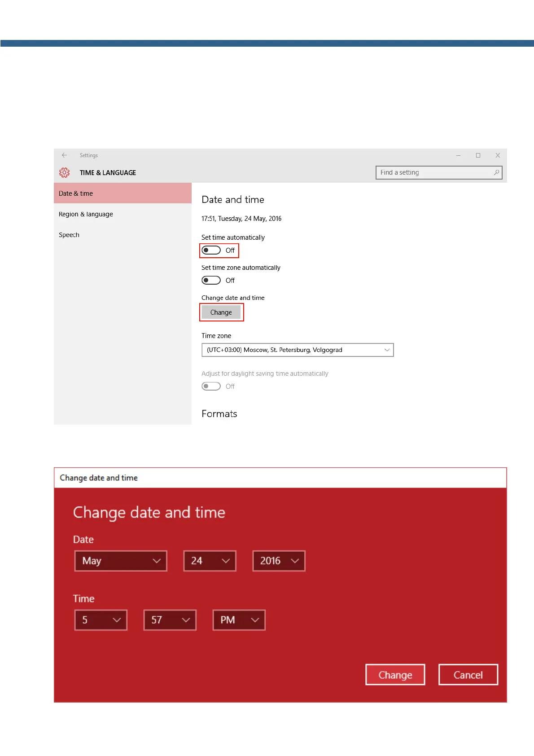534x756 pixels.
Task: Open the minute 57 dropdown
Action: coord(170,620)
